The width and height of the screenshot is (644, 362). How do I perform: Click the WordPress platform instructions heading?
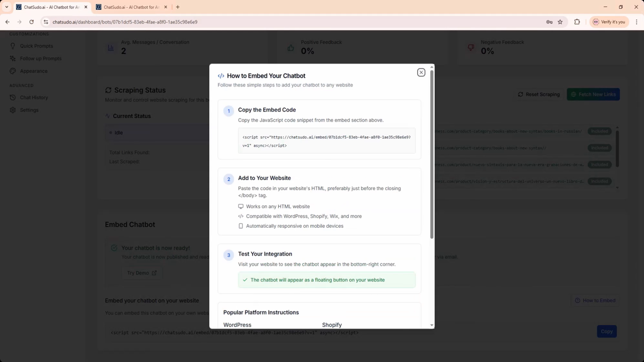pos(237,325)
